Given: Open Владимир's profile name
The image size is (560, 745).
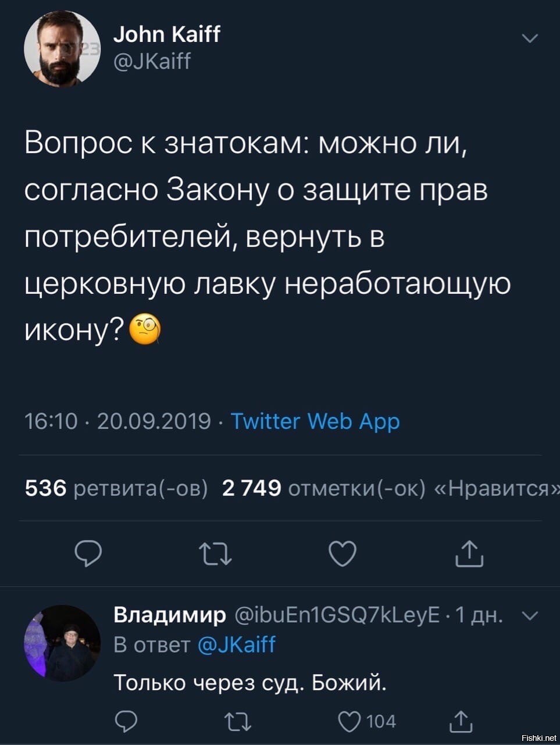Looking at the screenshot, I should click(x=170, y=615).
